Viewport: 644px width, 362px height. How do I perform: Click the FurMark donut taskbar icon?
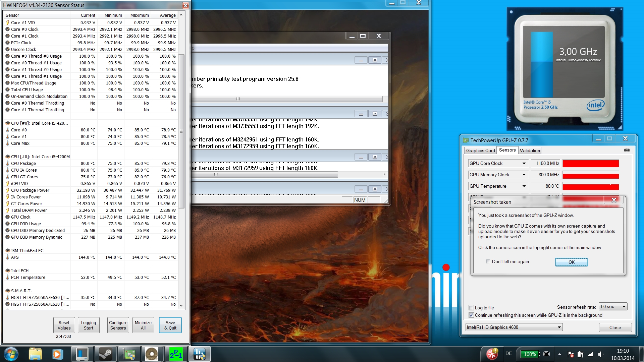152,354
